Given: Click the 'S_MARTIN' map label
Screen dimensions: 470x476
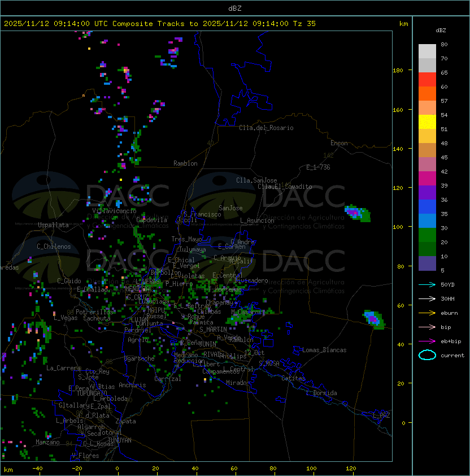Looking at the screenshot, I should click(214, 330).
